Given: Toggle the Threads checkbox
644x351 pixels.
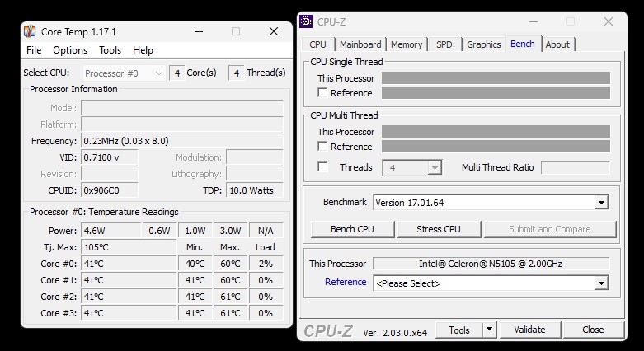Looking at the screenshot, I should pyautogui.click(x=322, y=166).
